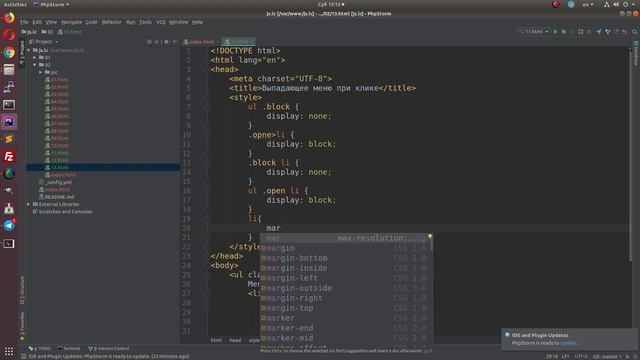Launch Firefox from the dock
640x360 pixels.
pyautogui.click(x=9, y=18)
